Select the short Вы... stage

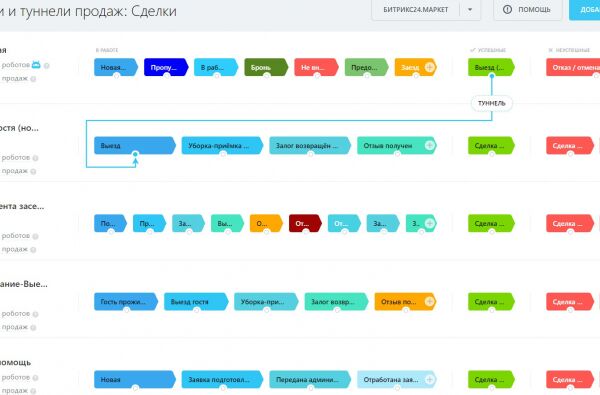pyautogui.click(x=227, y=224)
